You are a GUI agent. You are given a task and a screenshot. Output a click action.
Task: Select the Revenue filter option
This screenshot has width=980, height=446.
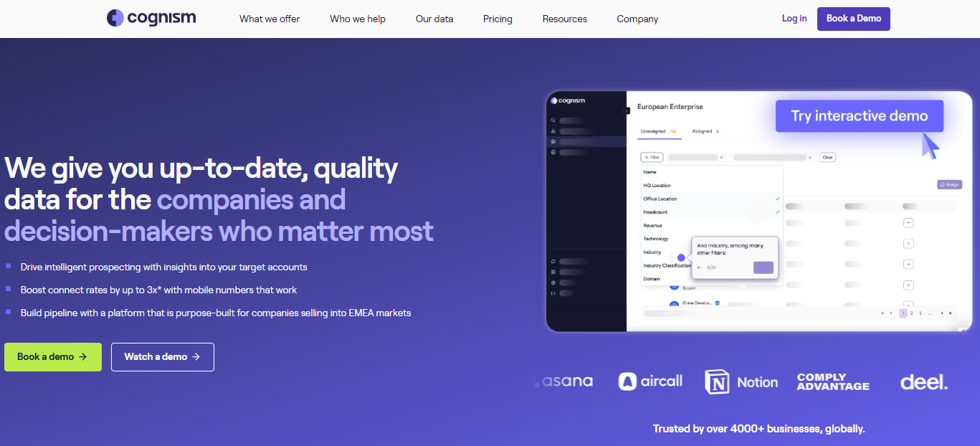(x=711, y=225)
